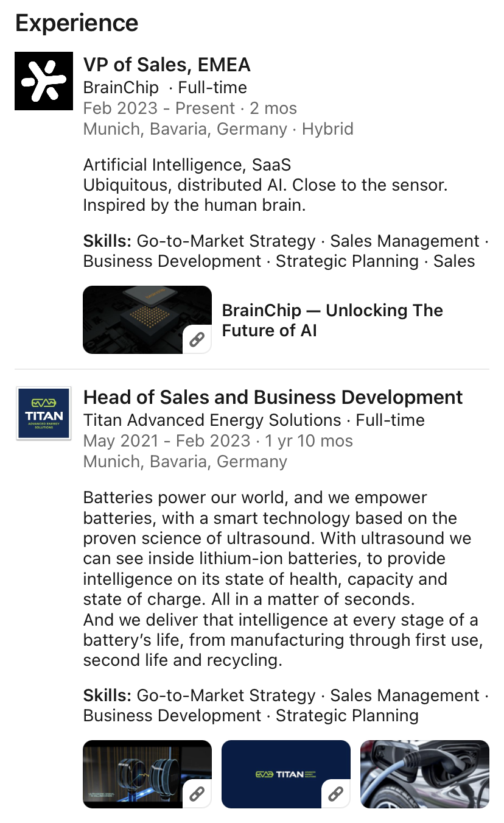504x823 pixels.
Task: Open "BrainChip — Unlocking The Future of AI" link
Action: click(x=332, y=320)
